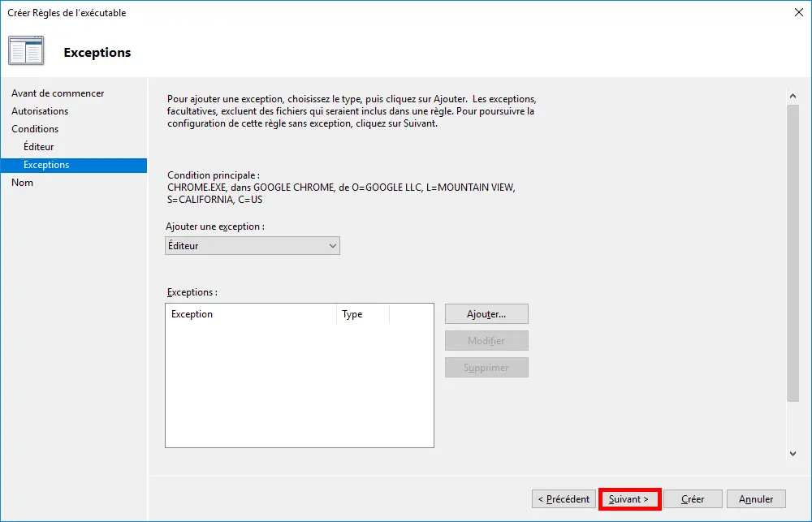Open the Ajouter une exception dropdown
Screen dimensions: 812x522
[x=252, y=245]
